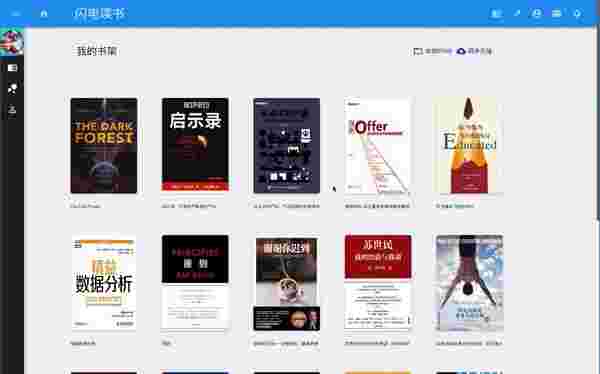Click the title under the upside-down figure cover
This screenshot has height=374, width=600.
(x=469, y=343)
